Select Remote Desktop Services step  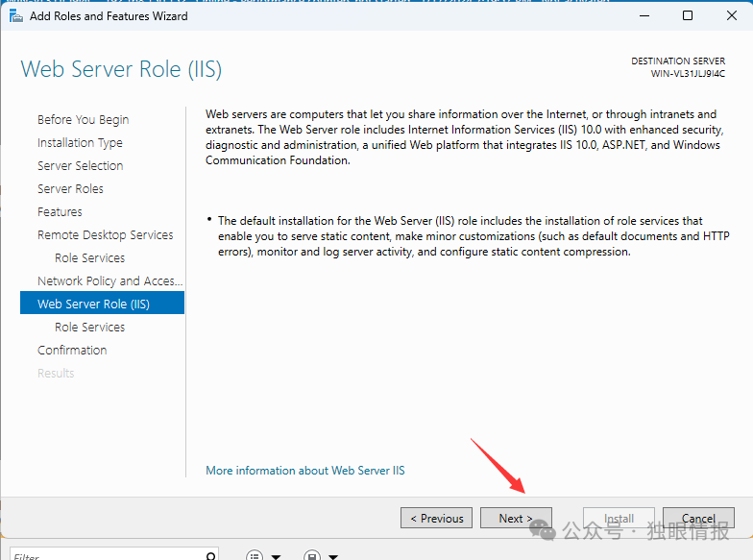[106, 234]
